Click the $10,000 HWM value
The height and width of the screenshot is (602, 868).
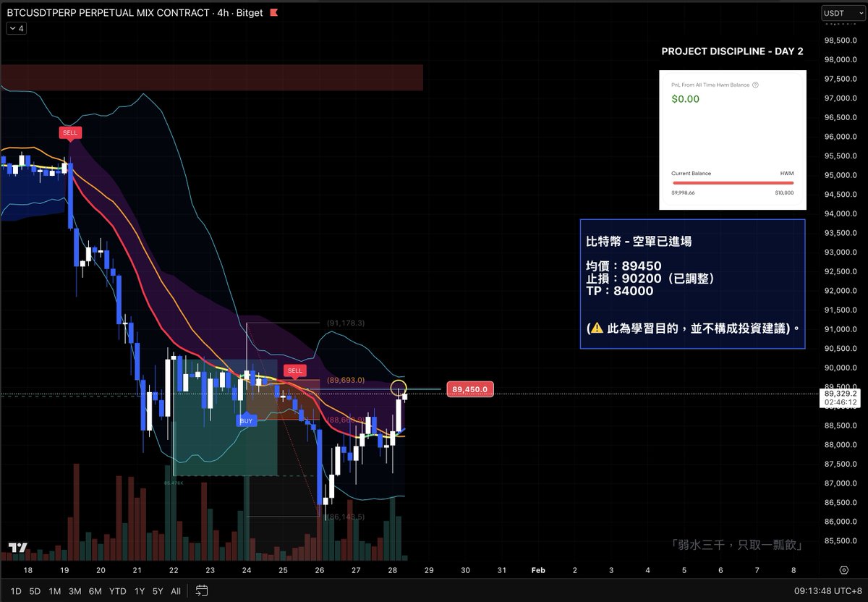(x=784, y=192)
